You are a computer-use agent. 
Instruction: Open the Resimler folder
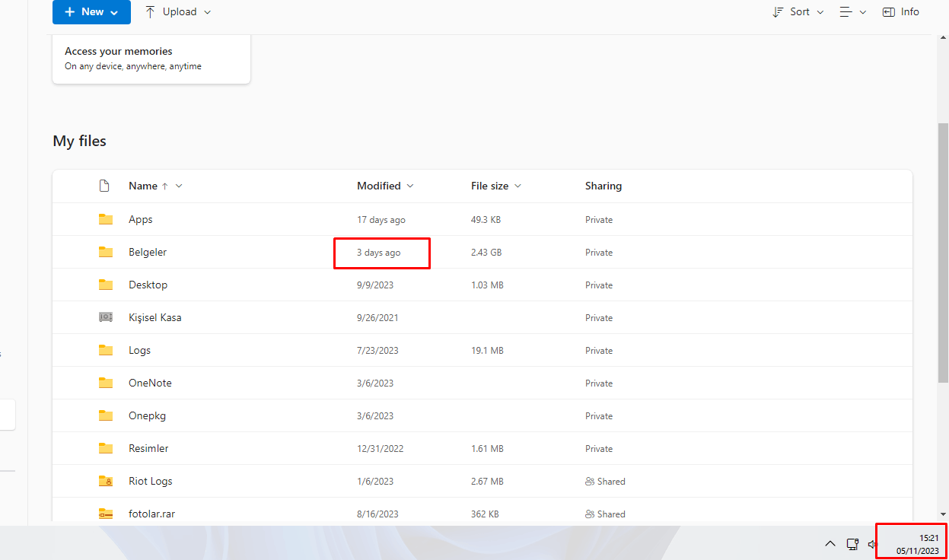(148, 448)
